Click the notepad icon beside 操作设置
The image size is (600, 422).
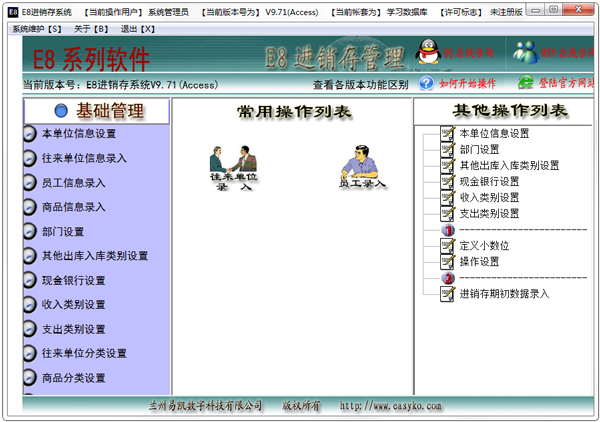pyautogui.click(x=448, y=262)
